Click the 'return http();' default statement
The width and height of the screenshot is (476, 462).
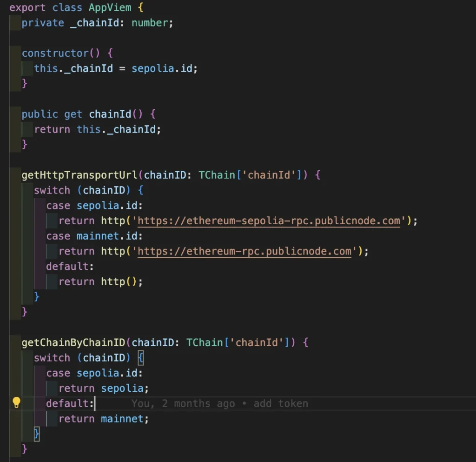click(100, 281)
